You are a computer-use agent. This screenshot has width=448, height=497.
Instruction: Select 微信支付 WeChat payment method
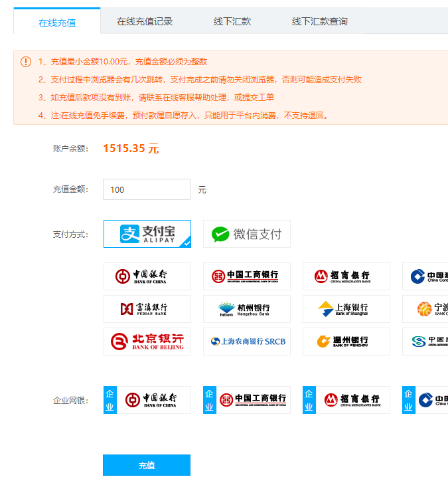point(247,234)
